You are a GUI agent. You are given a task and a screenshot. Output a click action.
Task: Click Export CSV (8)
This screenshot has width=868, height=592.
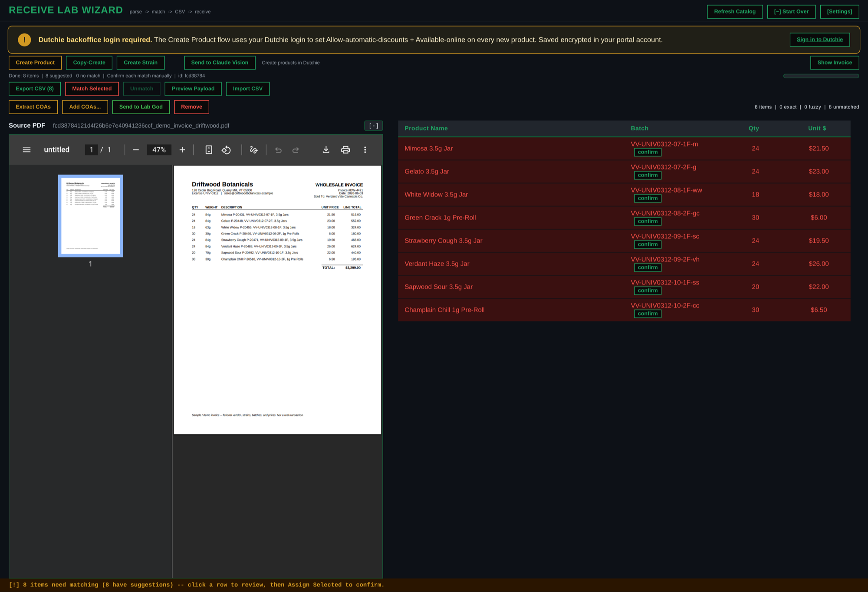tap(35, 89)
